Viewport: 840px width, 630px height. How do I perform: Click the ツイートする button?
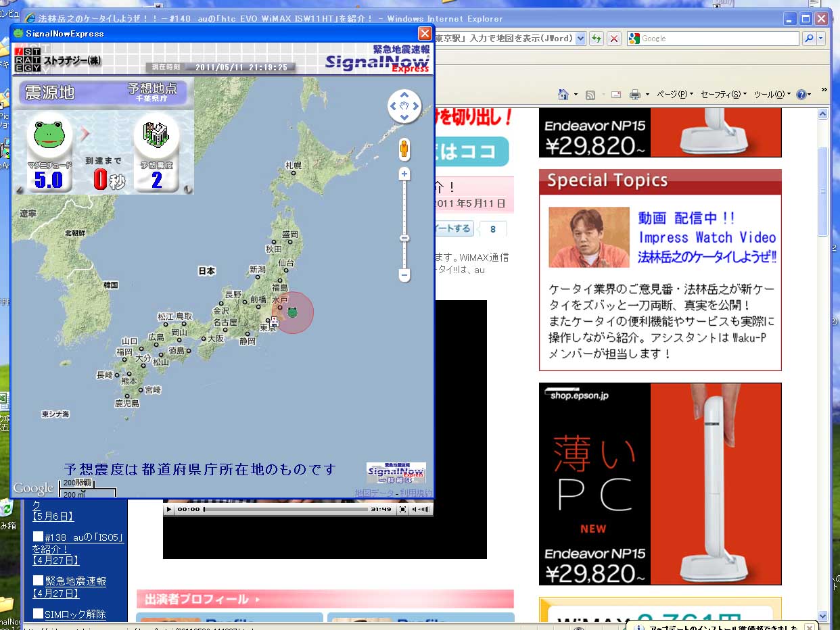[x=454, y=229]
